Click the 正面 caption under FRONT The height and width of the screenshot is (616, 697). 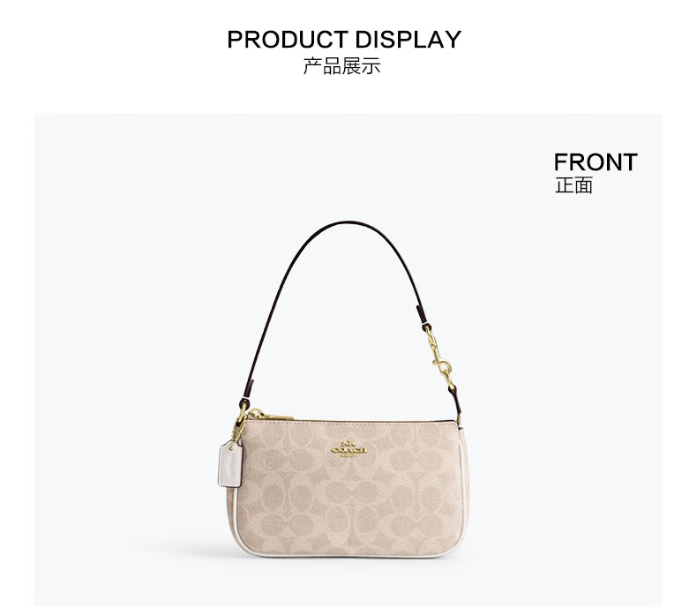[573, 185]
